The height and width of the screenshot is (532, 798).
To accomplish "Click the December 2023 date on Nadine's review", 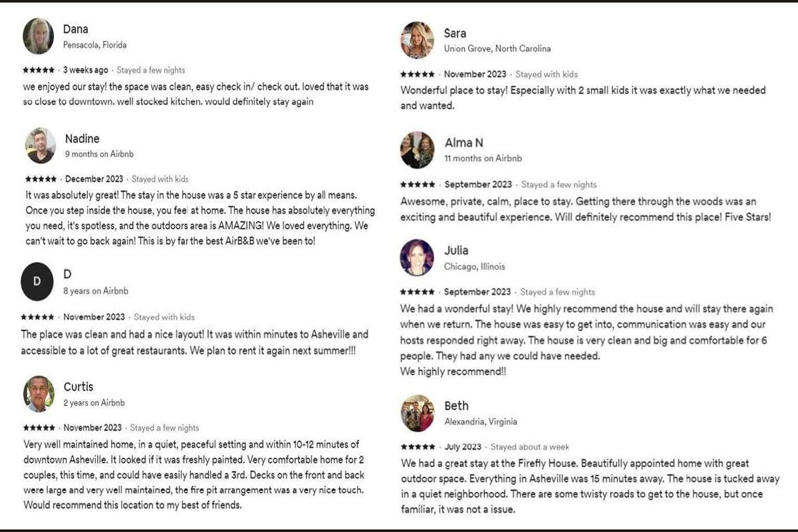I will (x=94, y=179).
